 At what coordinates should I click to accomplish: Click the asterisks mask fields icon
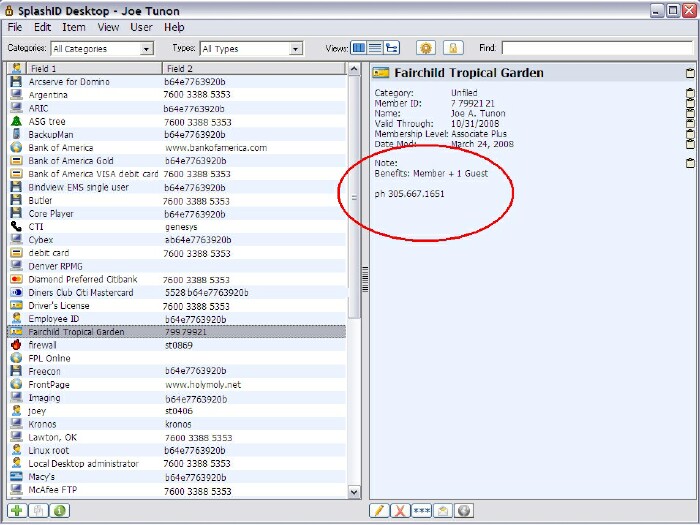(x=421, y=511)
